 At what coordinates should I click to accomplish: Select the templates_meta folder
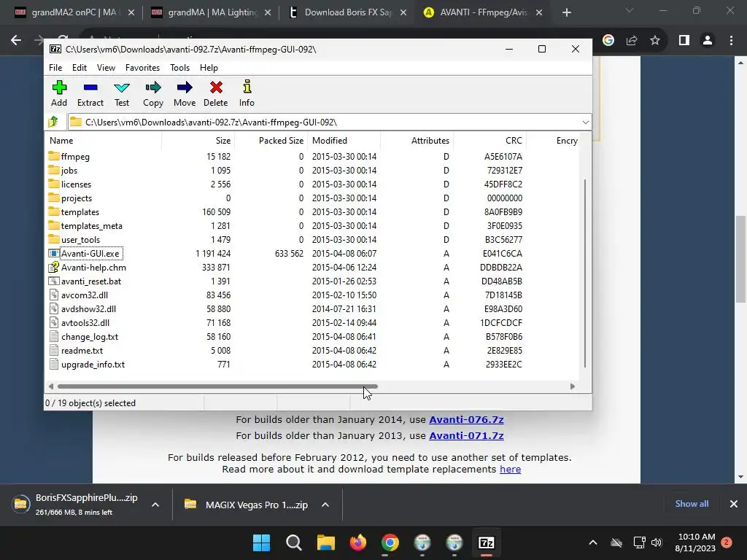click(91, 226)
